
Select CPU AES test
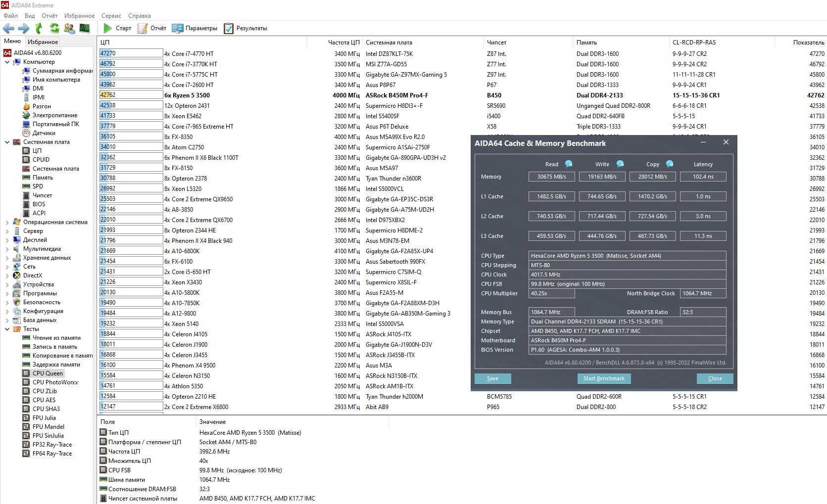click(39, 400)
